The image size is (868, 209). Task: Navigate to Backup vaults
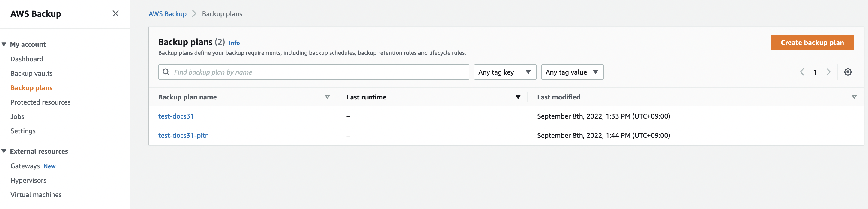point(32,73)
